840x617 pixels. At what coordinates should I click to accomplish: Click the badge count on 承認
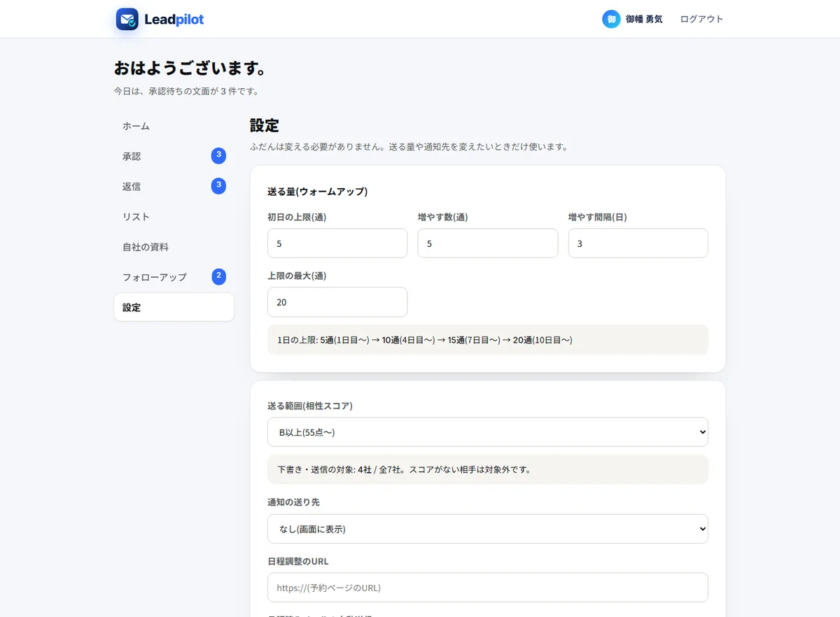coord(218,155)
